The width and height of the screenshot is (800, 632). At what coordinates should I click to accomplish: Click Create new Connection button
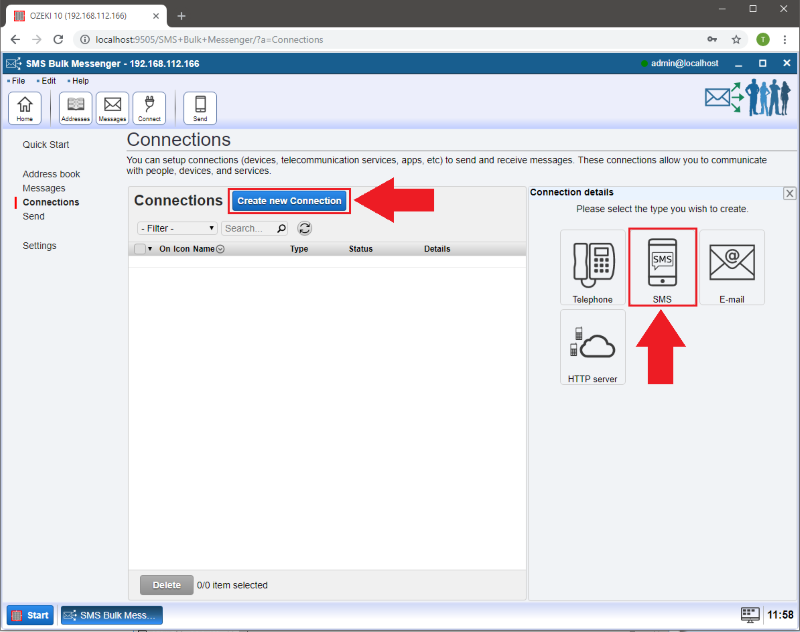pyautogui.click(x=289, y=201)
